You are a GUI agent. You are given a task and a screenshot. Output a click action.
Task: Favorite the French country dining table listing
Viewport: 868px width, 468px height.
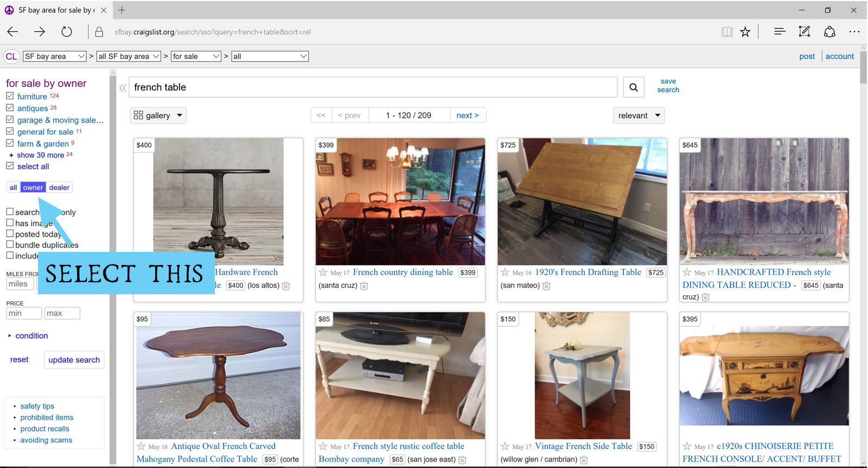tap(323, 273)
